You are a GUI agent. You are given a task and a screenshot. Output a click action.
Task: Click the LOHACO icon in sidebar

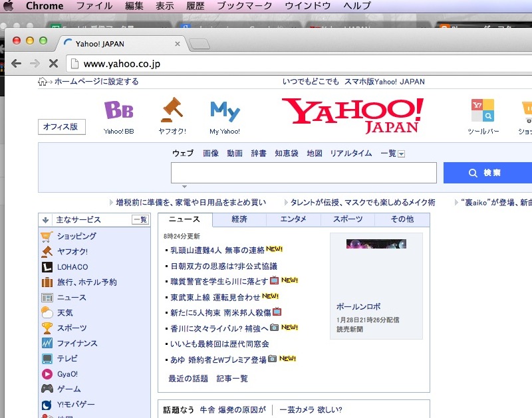pyautogui.click(x=47, y=267)
